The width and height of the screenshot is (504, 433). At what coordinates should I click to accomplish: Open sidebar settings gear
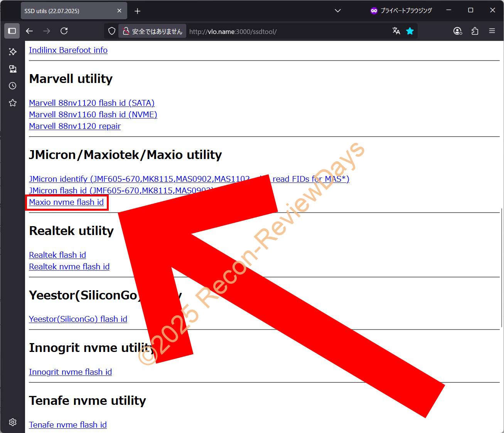pos(13,422)
